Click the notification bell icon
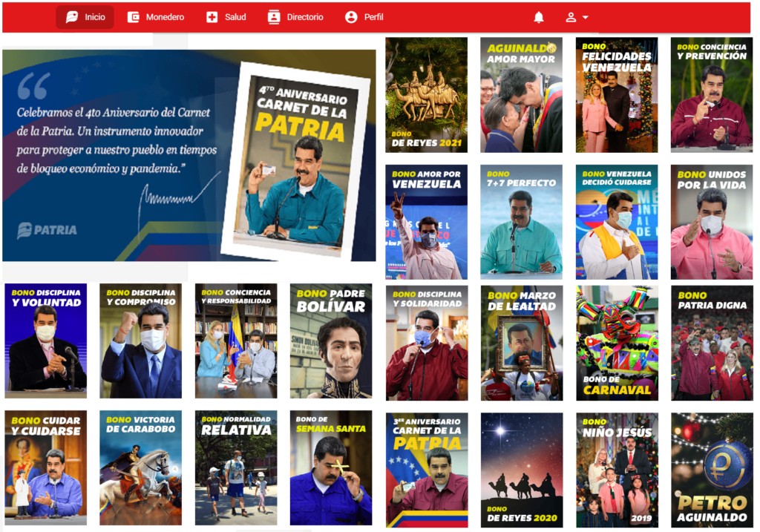 click(x=539, y=17)
